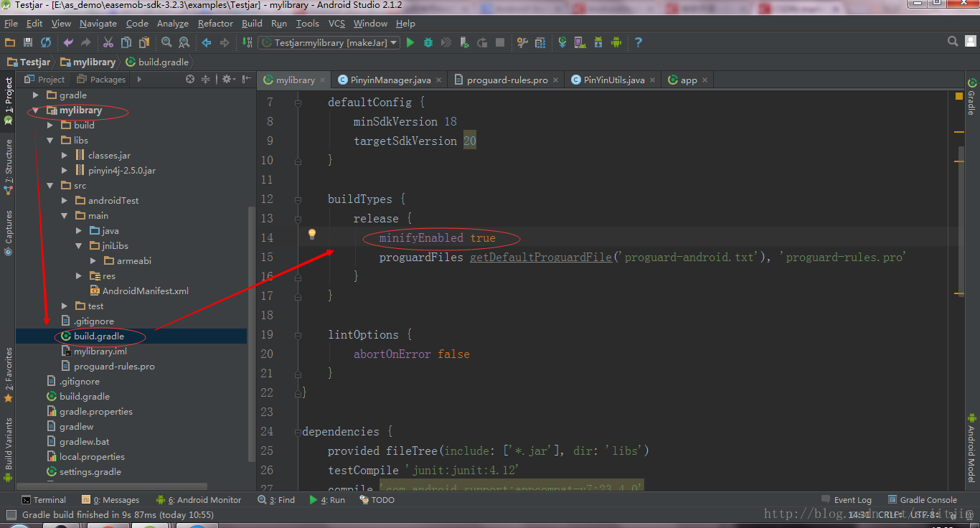Click the Scroll from Source crosshair icon
Screen dimensions: 980x528
pos(190,80)
